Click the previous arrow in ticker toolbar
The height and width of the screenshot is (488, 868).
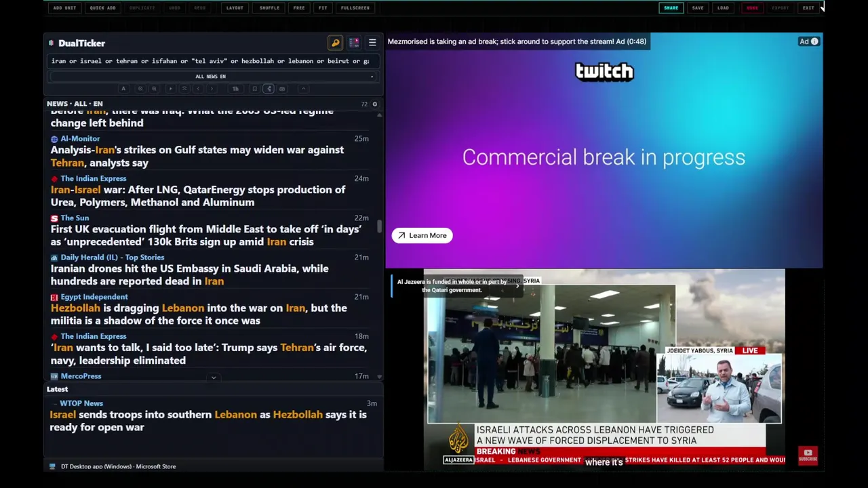198,89
